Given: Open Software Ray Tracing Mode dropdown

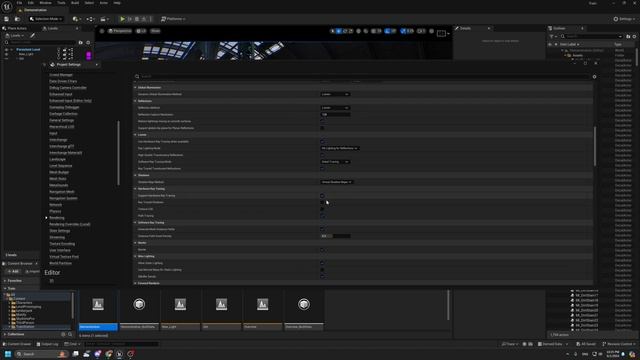Looking at the screenshot, I should click(335, 162).
